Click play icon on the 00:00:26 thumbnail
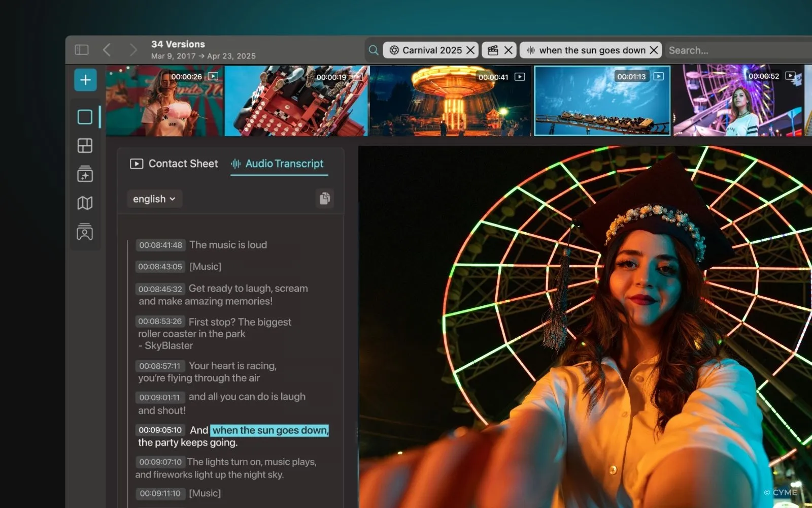This screenshot has height=508, width=812. 213,76
